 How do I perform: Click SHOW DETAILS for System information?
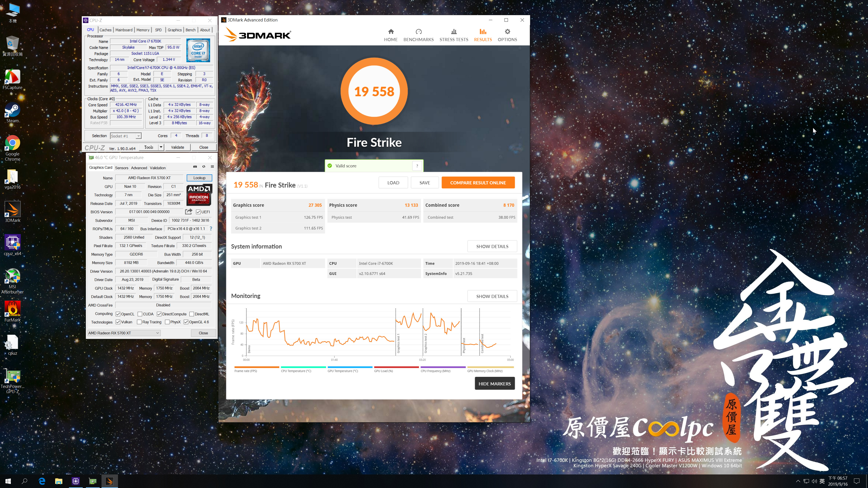point(492,246)
